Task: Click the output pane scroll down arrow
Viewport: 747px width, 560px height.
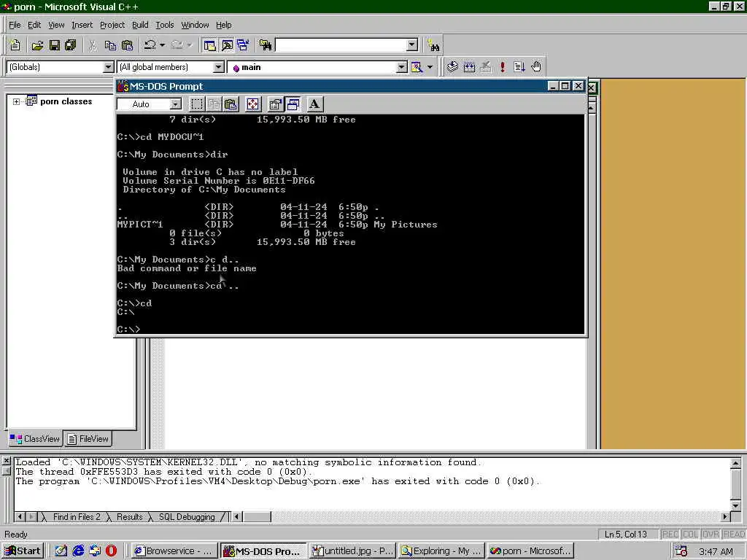Action: click(735, 506)
